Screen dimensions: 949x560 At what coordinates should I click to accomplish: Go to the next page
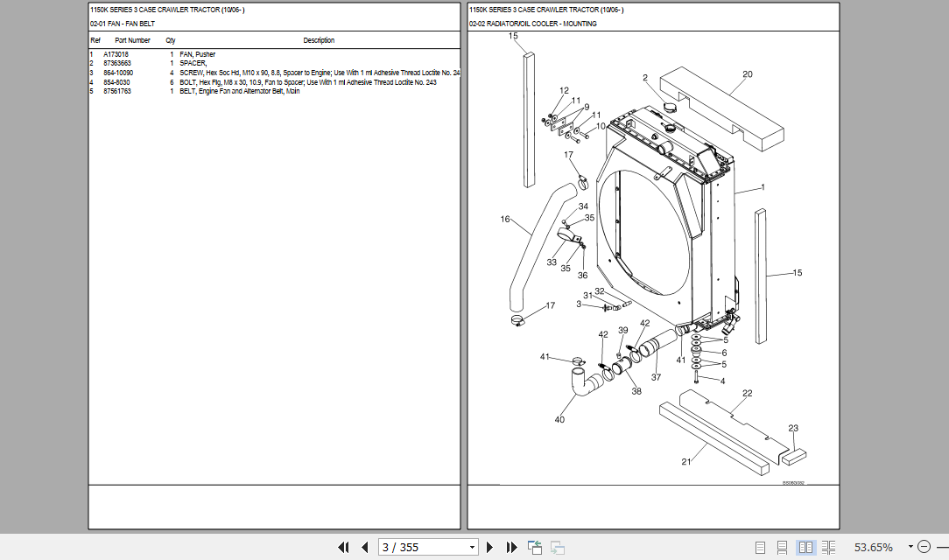coord(489,547)
